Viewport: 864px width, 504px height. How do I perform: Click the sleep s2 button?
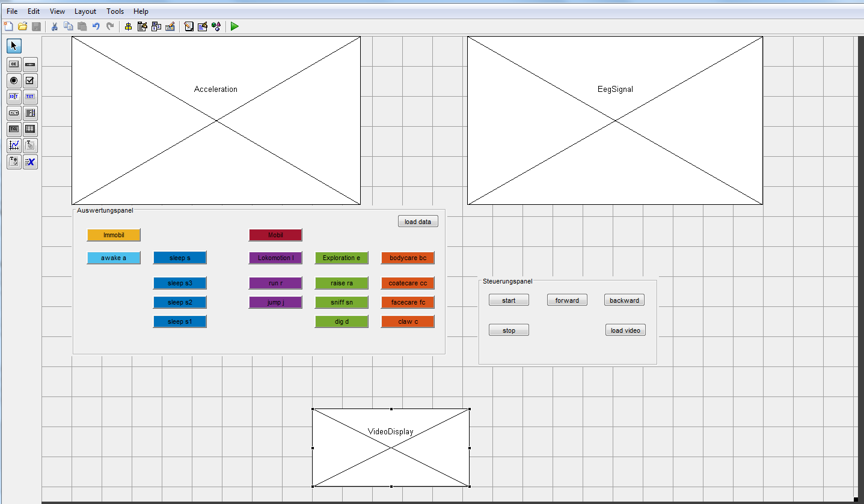(180, 302)
